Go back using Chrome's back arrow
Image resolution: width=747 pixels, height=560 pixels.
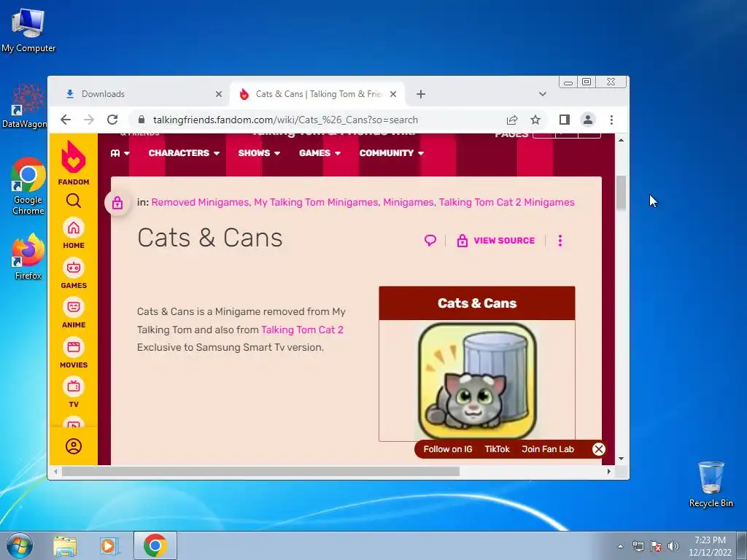pyautogui.click(x=66, y=120)
